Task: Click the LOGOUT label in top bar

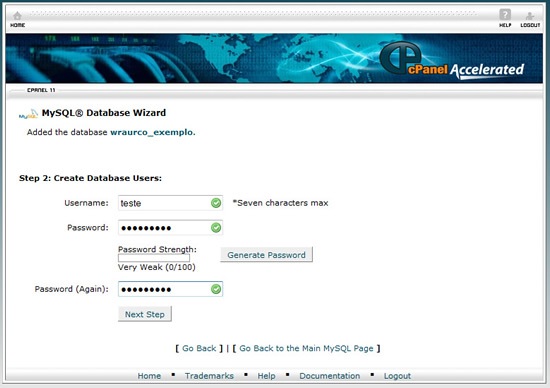Action: tap(530, 25)
